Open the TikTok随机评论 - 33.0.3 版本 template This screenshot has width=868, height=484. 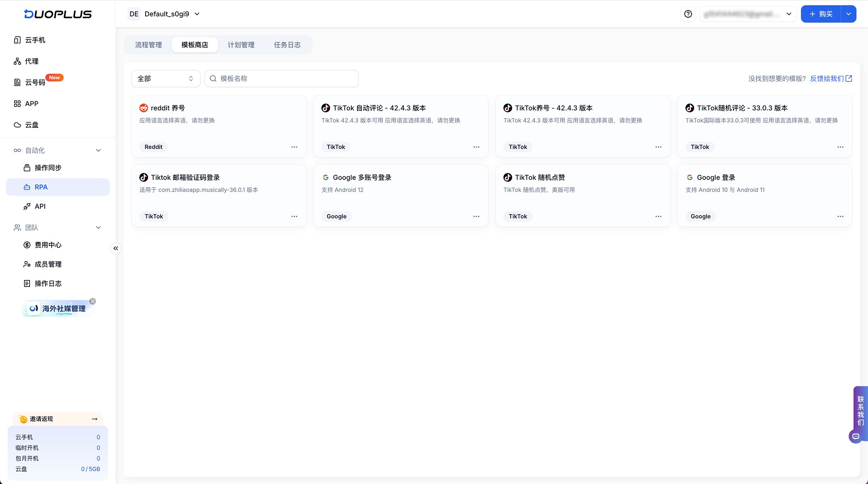point(764,126)
